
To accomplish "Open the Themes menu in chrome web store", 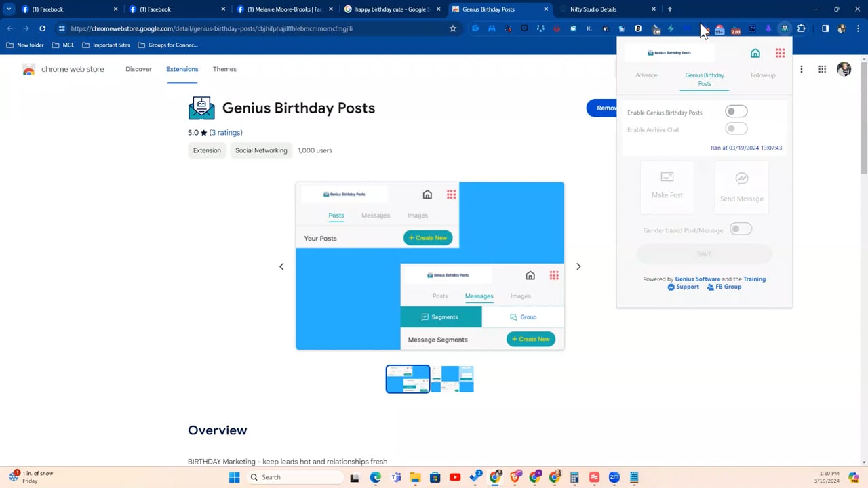I will [224, 69].
